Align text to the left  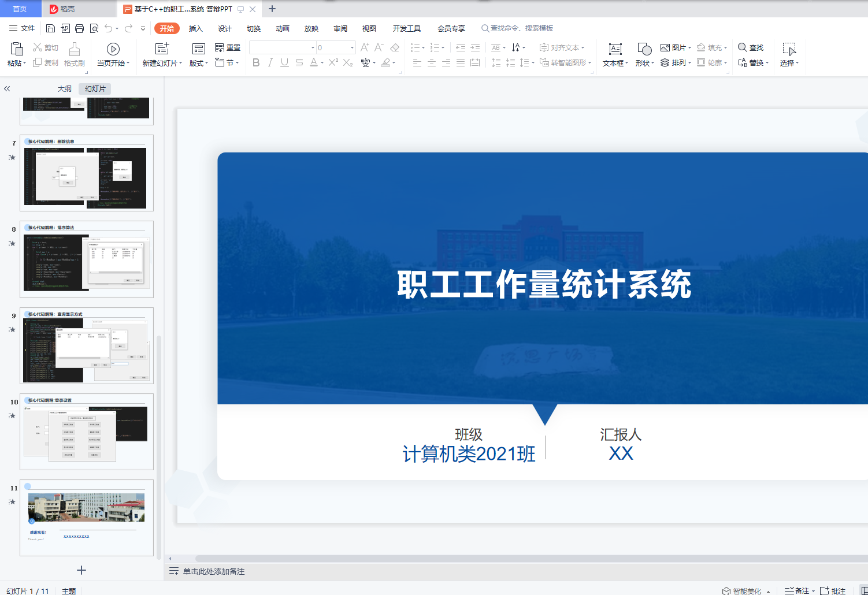coord(417,62)
